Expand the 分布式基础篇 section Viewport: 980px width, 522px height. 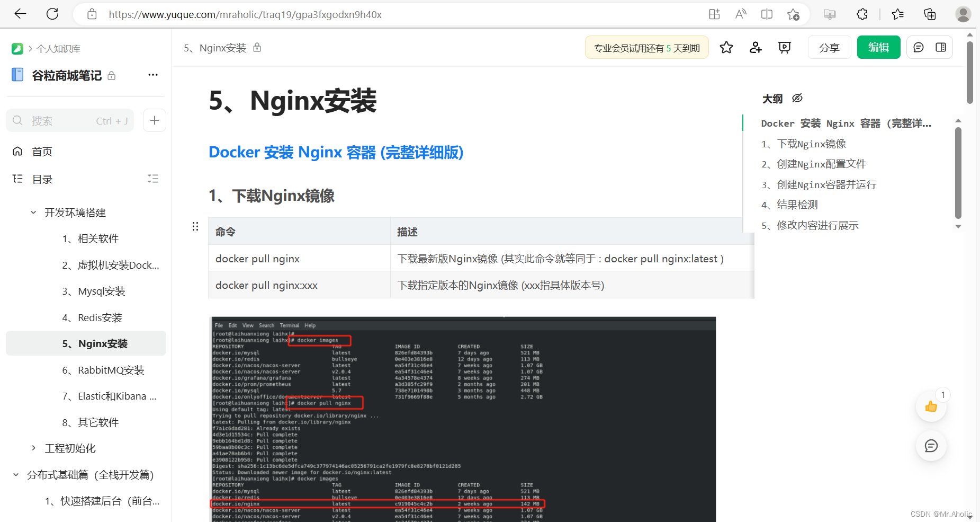(x=16, y=474)
